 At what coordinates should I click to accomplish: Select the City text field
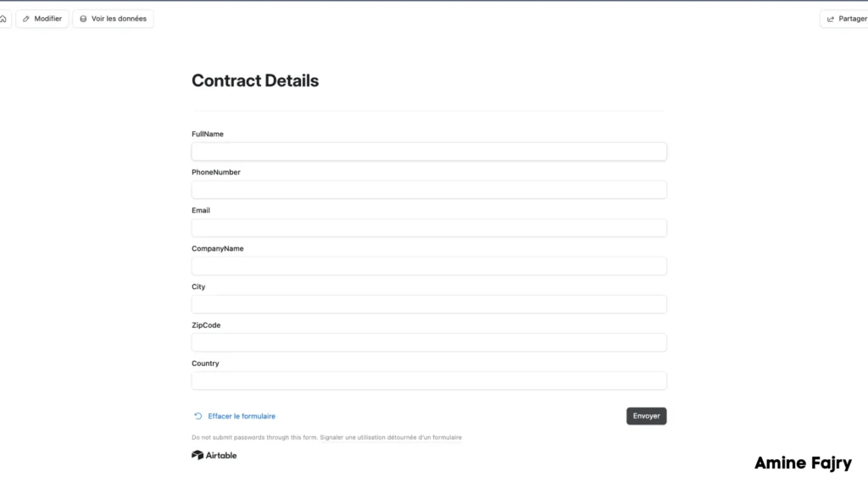tap(429, 304)
